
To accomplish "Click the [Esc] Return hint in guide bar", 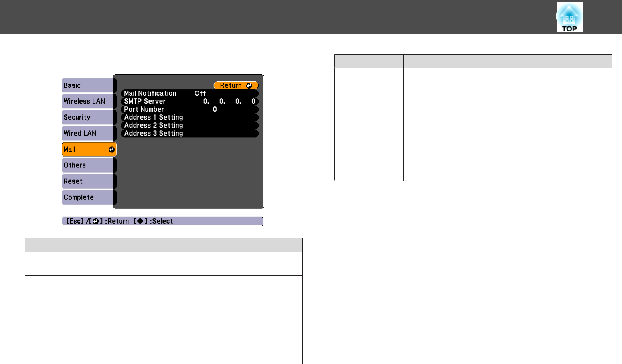I will pyautogui.click(x=98, y=221).
